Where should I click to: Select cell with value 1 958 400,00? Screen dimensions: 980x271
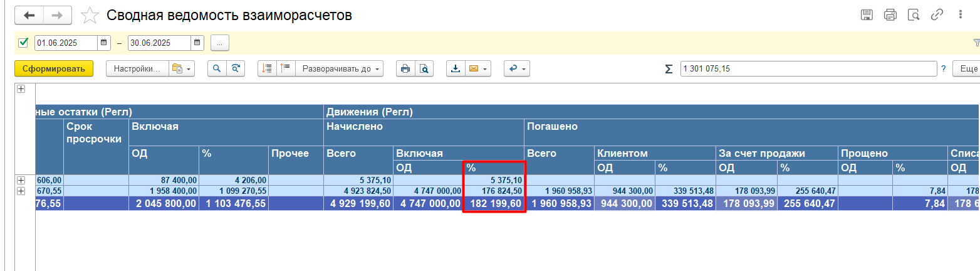tap(164, 191)
